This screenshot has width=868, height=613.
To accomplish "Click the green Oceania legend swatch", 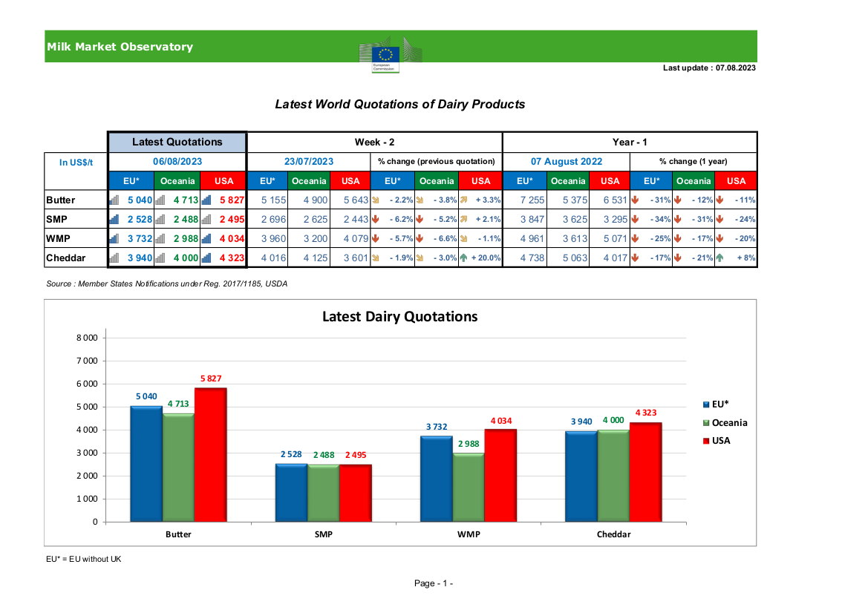I will 706,423.
